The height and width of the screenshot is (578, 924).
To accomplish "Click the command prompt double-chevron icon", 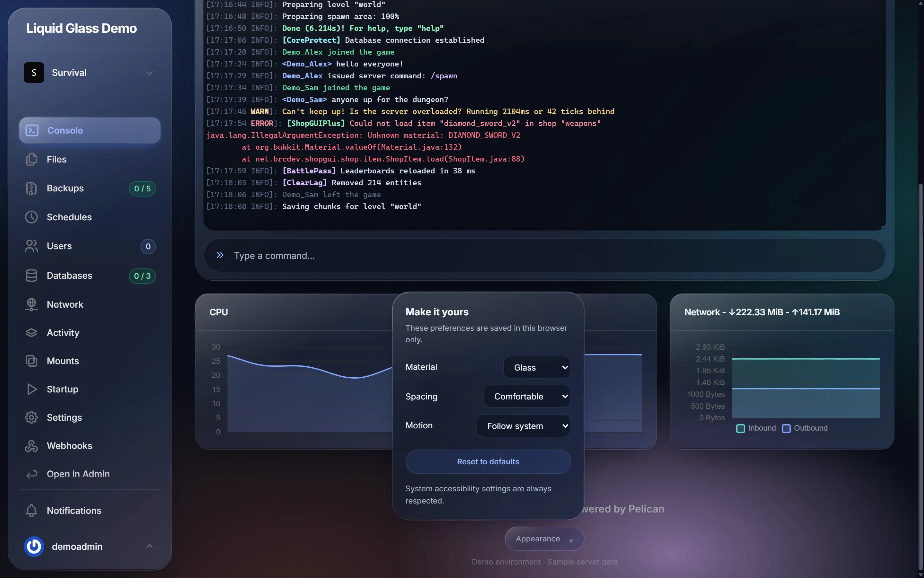I will (220, 255).
